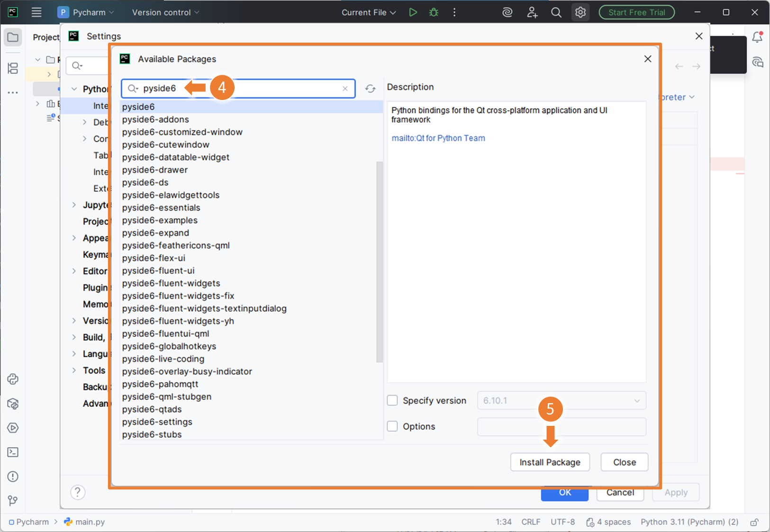Click the Search Everywhere magnifier
770x532 pixels.
556,12
